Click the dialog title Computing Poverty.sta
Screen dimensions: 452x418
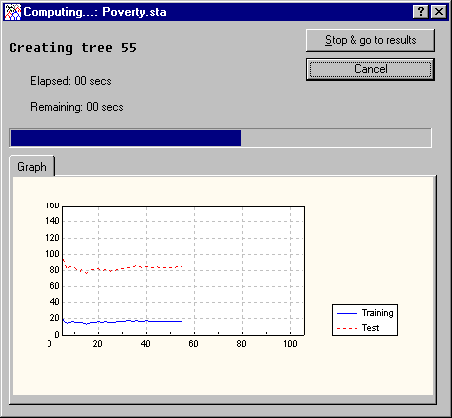pos(95,12)
